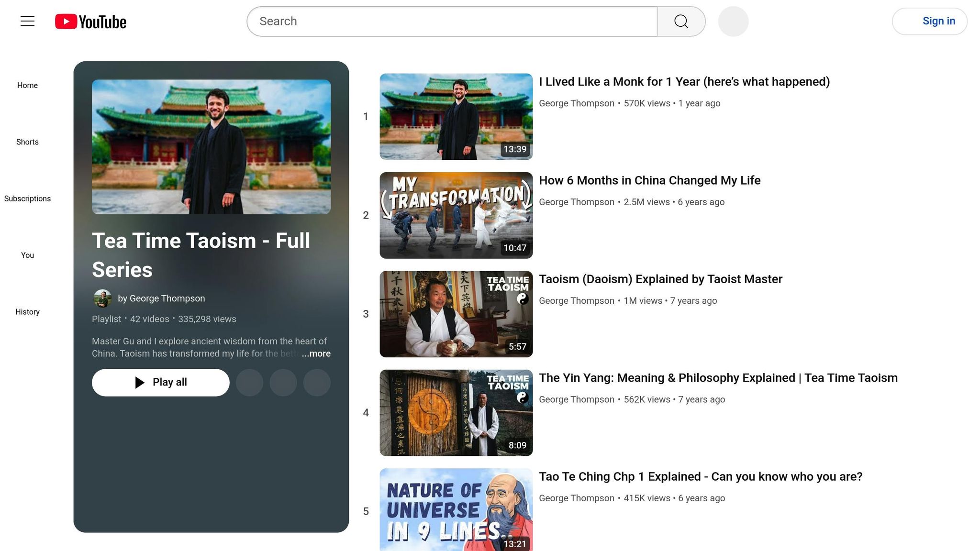The height and width of the screenshot is (551, 980).
Task: Play the Yin Yang video thumbnail
Action: (x=456, y=413)
